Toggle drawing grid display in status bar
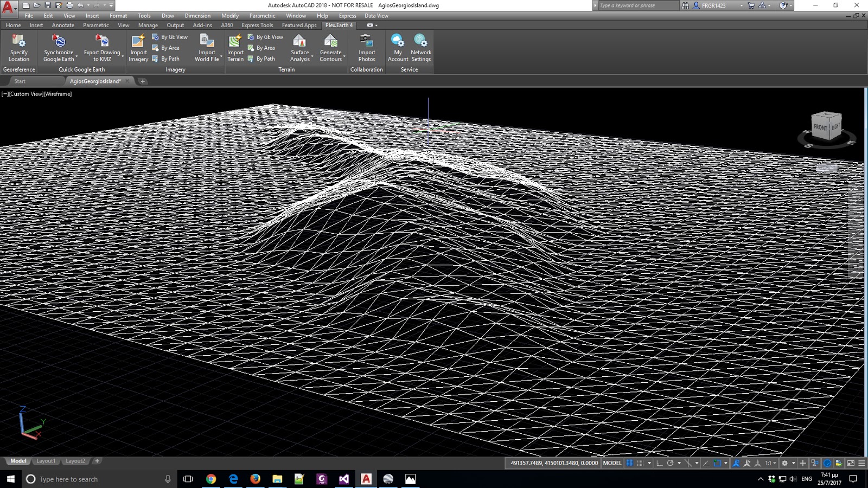 tap(630, 463)
